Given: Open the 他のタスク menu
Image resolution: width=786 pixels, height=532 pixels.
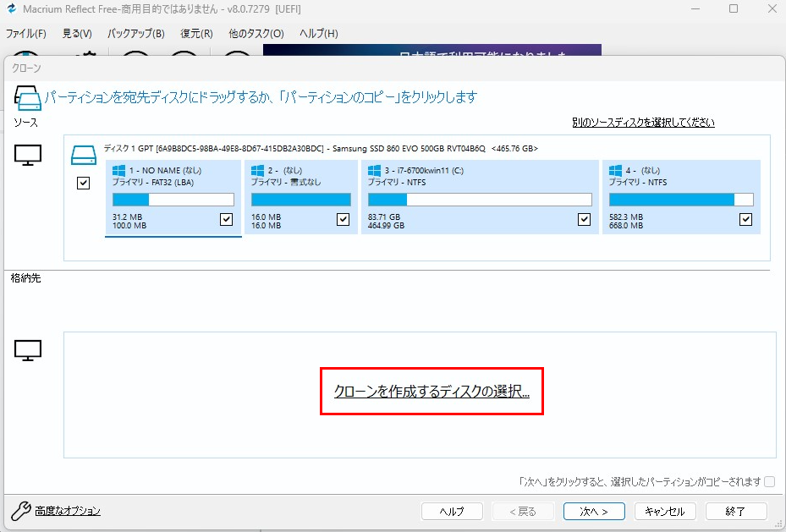Looking at the screenshot, I should coord(255,33).
